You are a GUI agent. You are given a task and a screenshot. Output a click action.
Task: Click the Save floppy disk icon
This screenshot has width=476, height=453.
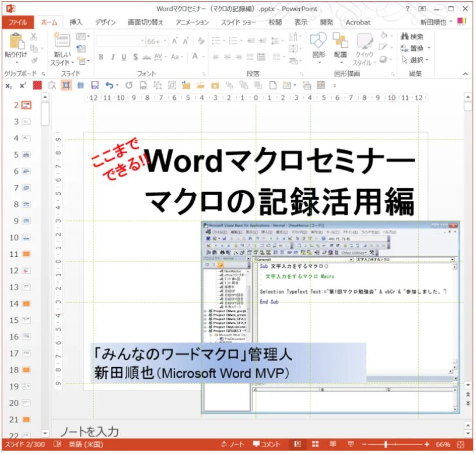(x=94, y=85)
